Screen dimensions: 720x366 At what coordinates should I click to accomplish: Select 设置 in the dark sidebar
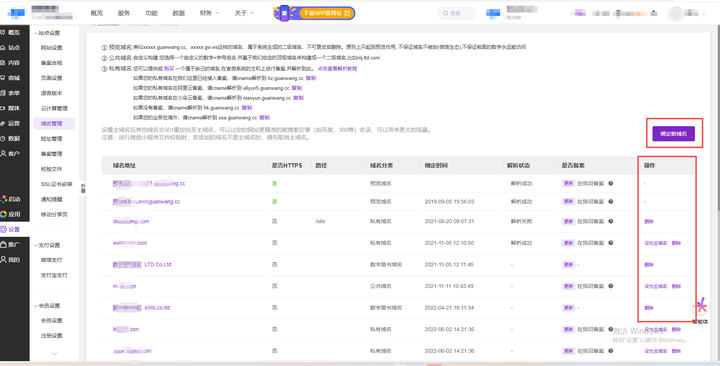[x=10, y=229]
